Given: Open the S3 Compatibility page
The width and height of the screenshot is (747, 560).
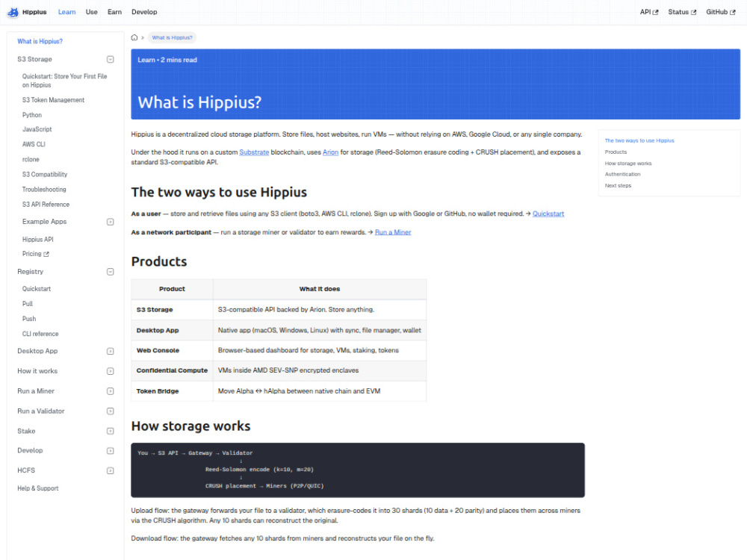Looking at the screenshot, I should pos(45,175).
